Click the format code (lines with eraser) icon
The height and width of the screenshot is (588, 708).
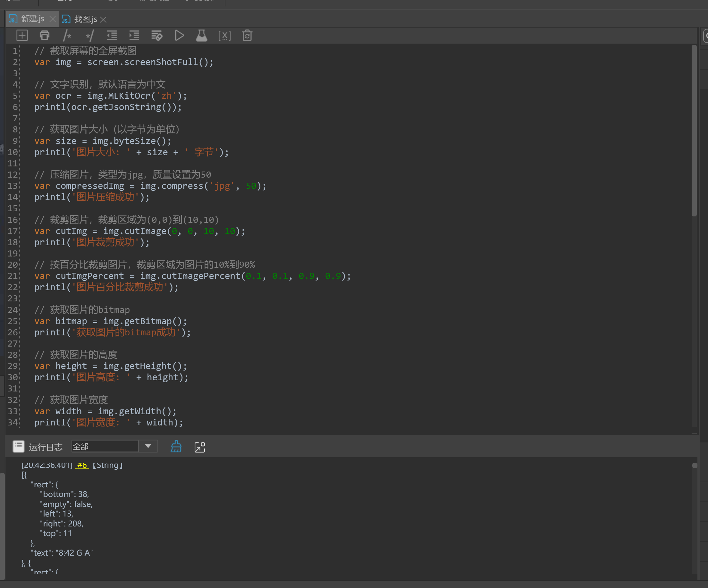pyautogui.click(x=157, y=35)
